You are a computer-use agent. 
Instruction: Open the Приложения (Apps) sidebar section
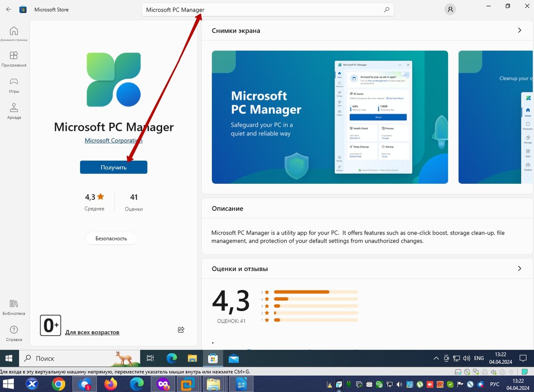tap(14, 59)
